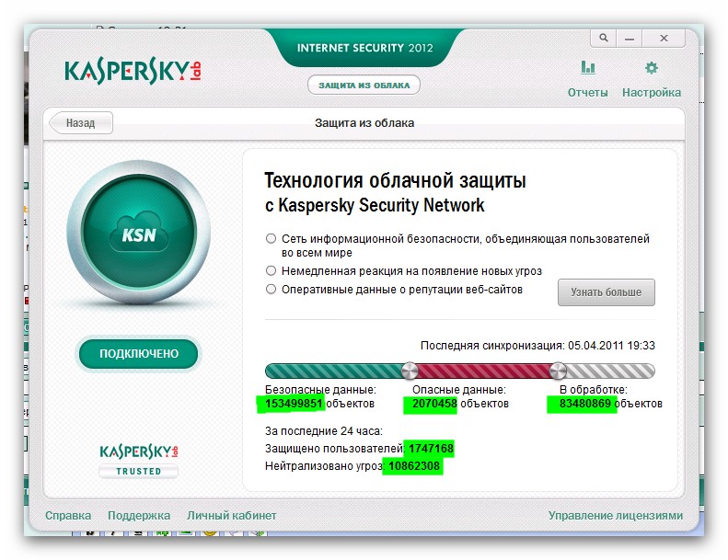This screenshot has width=728, height=560.
Task: Click the За последние 24 часа label
Action: point(324,431)
